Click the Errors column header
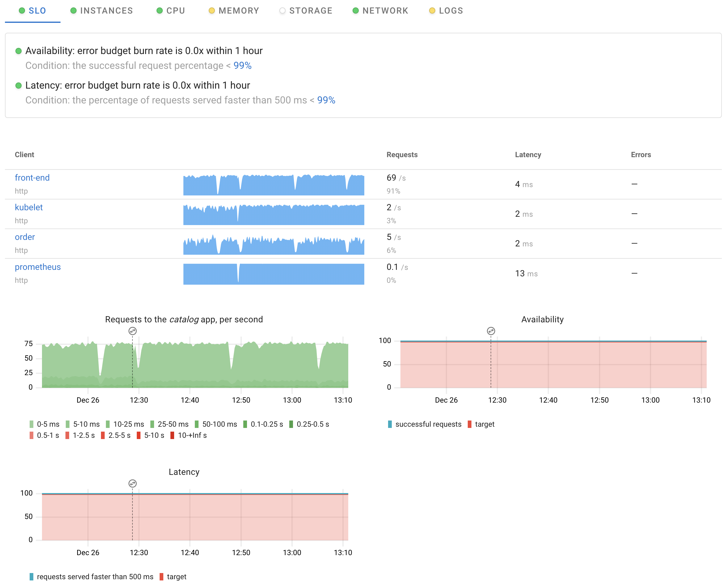This screenshot has width=728, height=586. click(641, 155)
